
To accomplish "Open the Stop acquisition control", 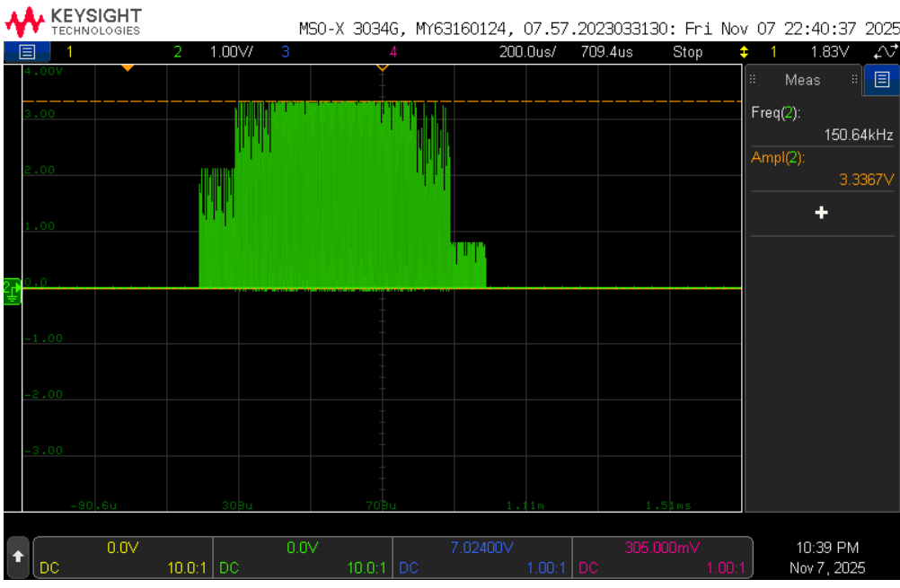I will [x=688, y=51].
